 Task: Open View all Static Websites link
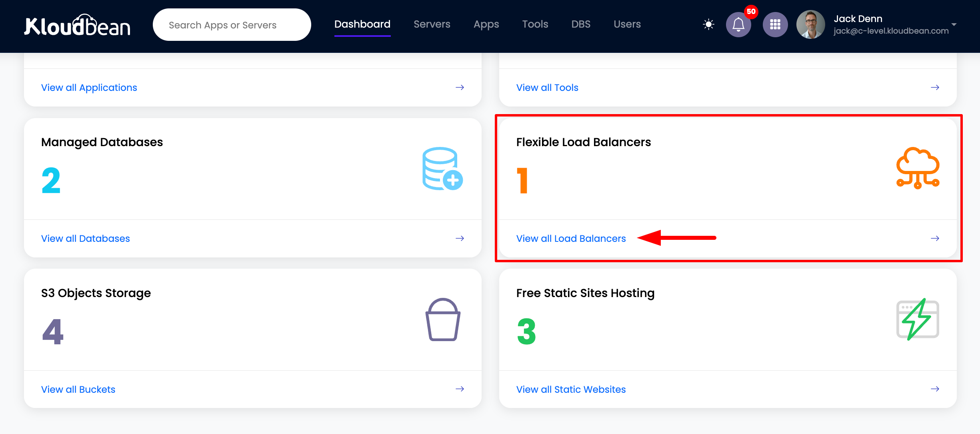click(571, 389)
